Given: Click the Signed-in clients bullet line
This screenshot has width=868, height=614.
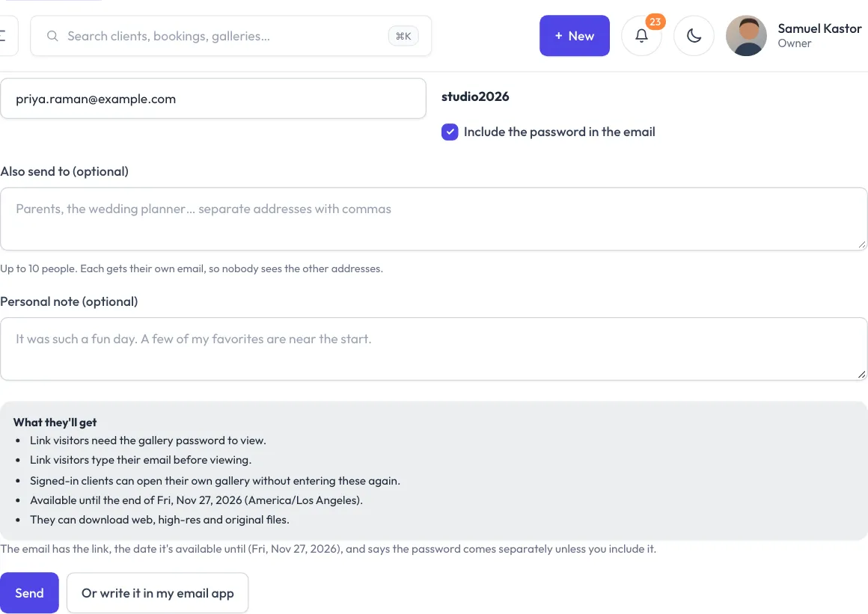Looking at the screenshot, I should click(215, 481).
